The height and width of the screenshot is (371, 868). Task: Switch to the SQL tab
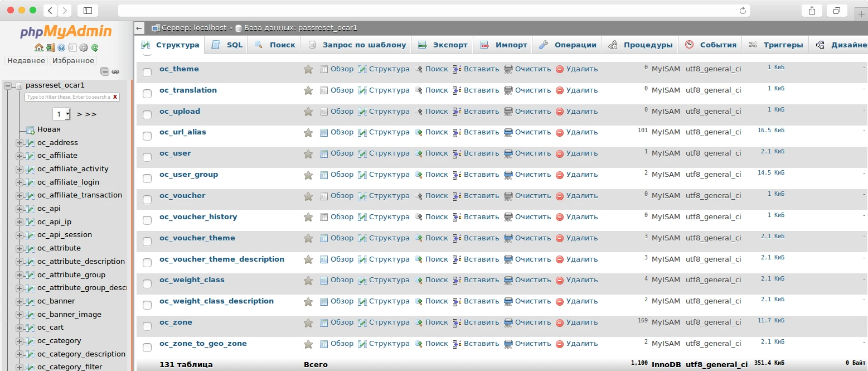tap(227, 45)
